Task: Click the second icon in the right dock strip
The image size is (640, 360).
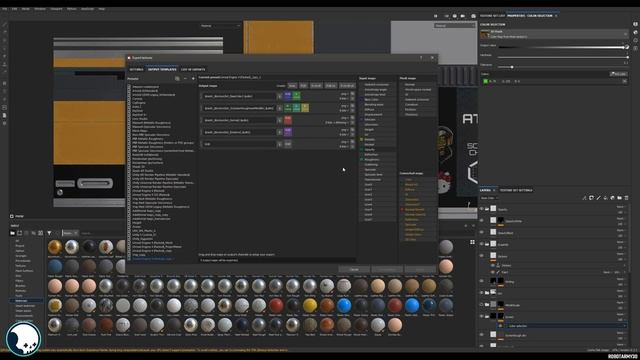Action: [636, 32]
